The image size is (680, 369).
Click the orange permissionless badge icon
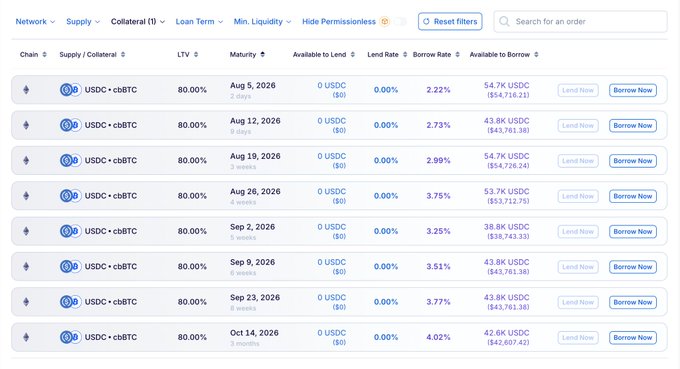click(x=384, y=22)
